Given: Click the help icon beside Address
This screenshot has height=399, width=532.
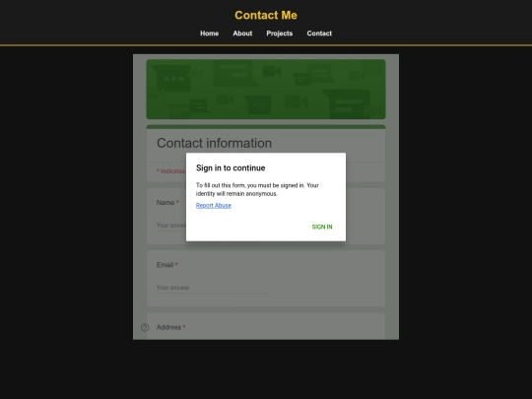Looking at the screenshot, I should coord(145,327).
